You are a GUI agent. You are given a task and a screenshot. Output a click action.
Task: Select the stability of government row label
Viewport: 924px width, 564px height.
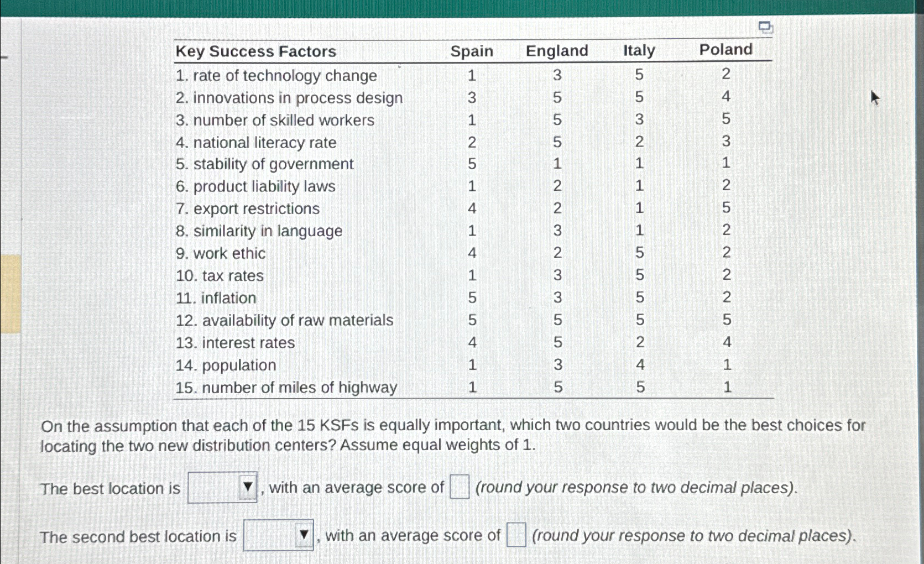[x=264, y=164]
